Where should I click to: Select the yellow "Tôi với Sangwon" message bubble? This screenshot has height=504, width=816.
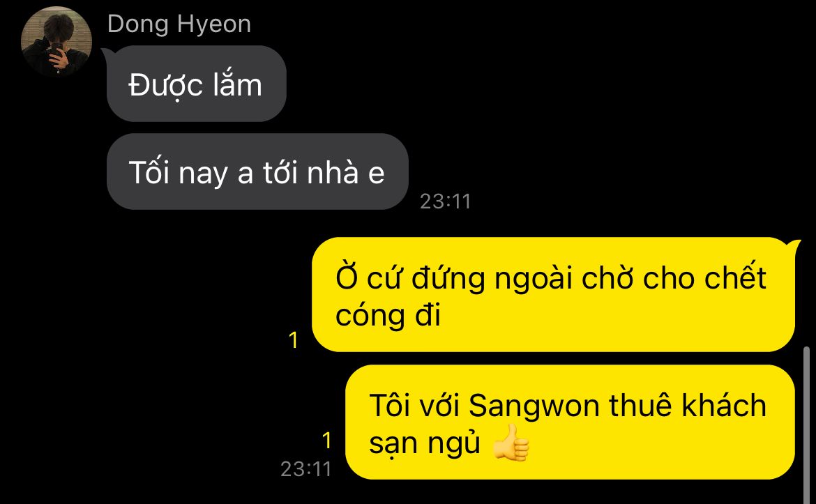[570, 422]
